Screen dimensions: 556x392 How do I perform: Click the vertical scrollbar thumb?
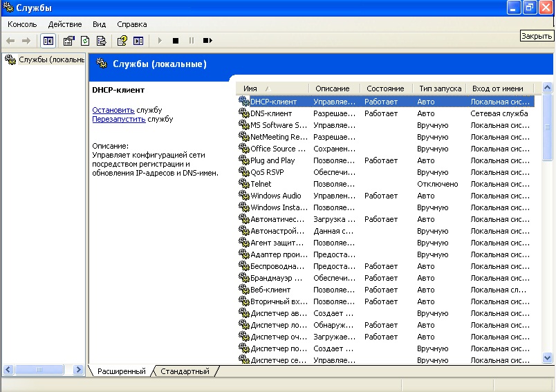coord(547,127)
